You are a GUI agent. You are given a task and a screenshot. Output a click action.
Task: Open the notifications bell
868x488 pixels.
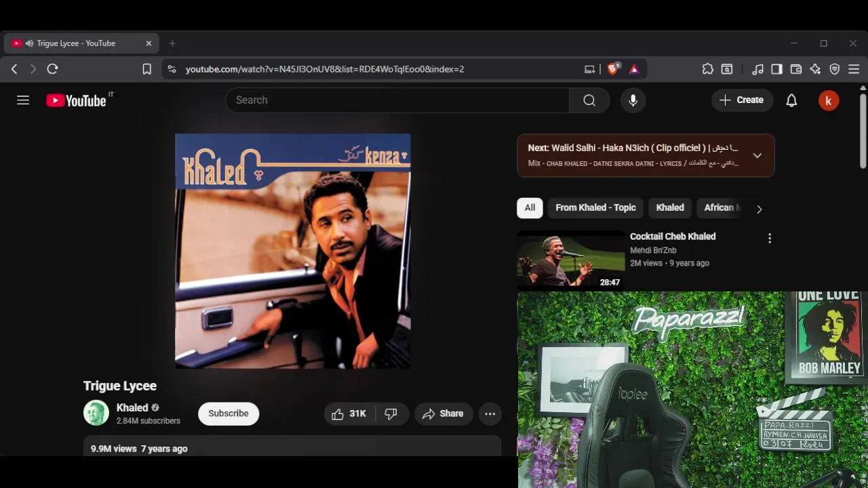[x=791, y=100]
